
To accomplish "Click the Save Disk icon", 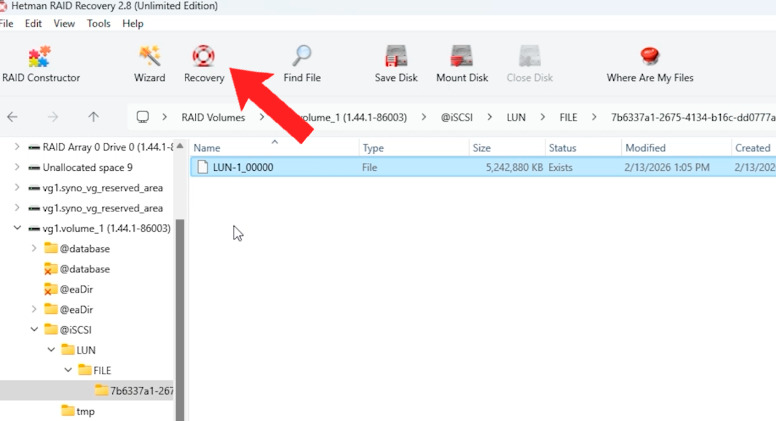I will pos(396,56).
